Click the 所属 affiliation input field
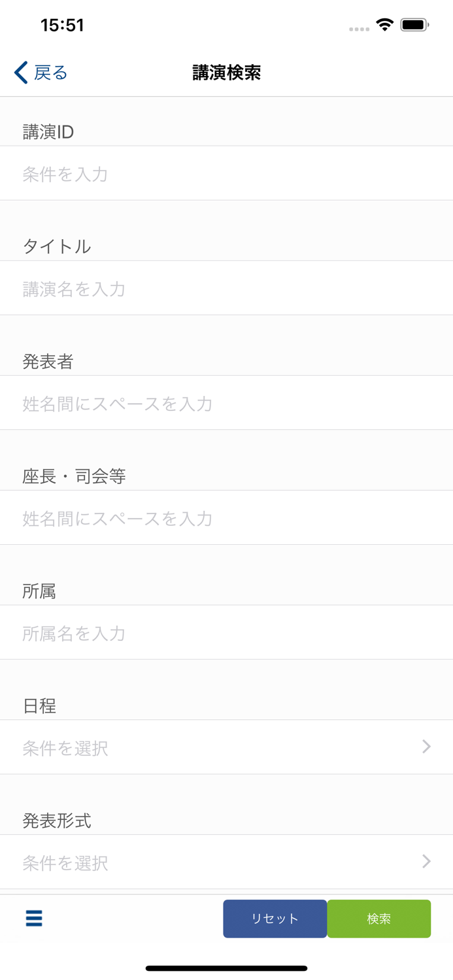Screen dimensions: 453x980 [x=196, y=632]
